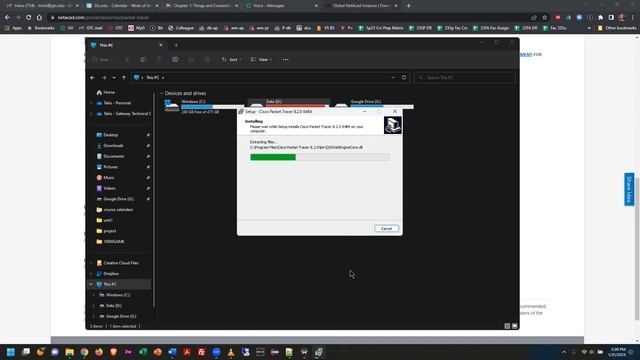Expand Windows (C:) under This PC
640x360 pixels.
(93, 295)
